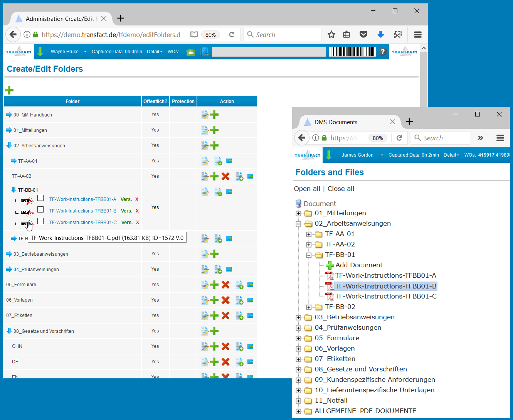Tick the checkbox for TF-Work-Instructions-TFBB01-B
This screenshot has height=420, width=513.
point(40,210)
